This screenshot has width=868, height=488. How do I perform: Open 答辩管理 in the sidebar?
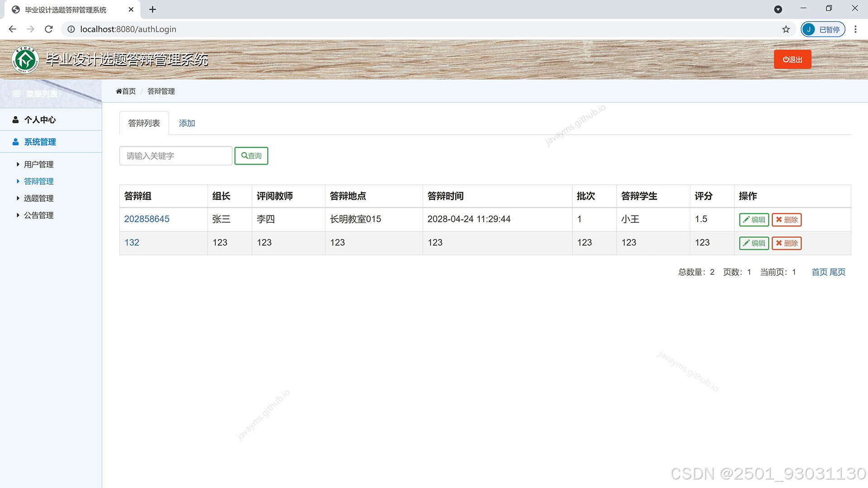click(38, 182)
